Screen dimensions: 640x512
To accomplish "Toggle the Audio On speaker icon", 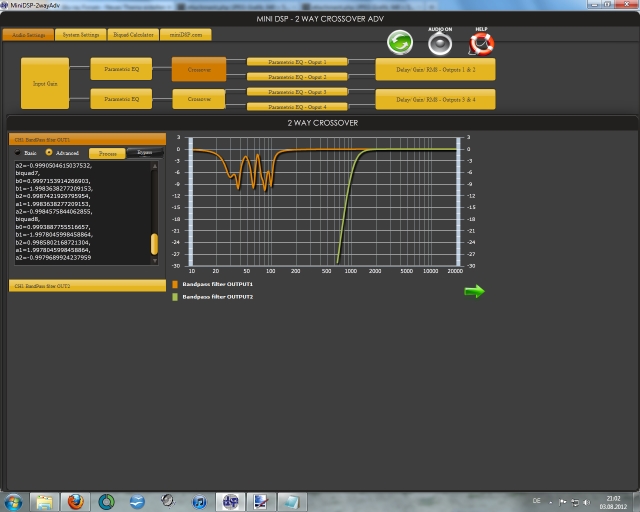I will [440, 44].
